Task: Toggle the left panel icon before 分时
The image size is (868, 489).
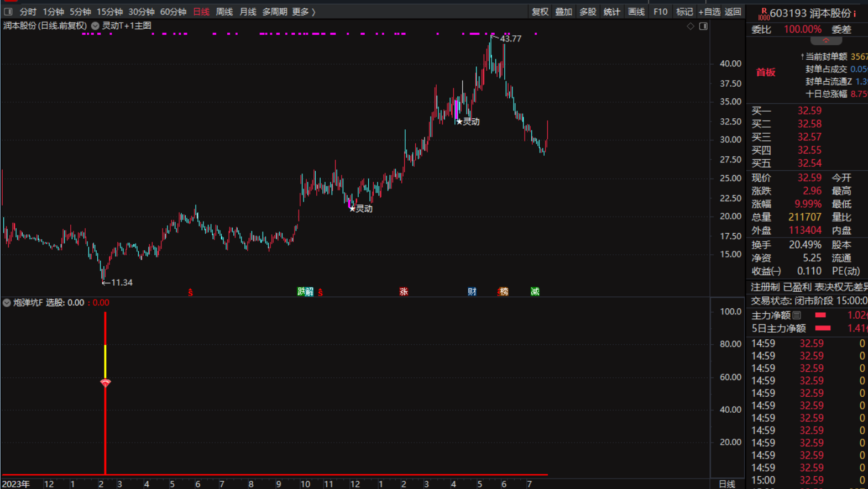Action: click(x=8, y=12)
